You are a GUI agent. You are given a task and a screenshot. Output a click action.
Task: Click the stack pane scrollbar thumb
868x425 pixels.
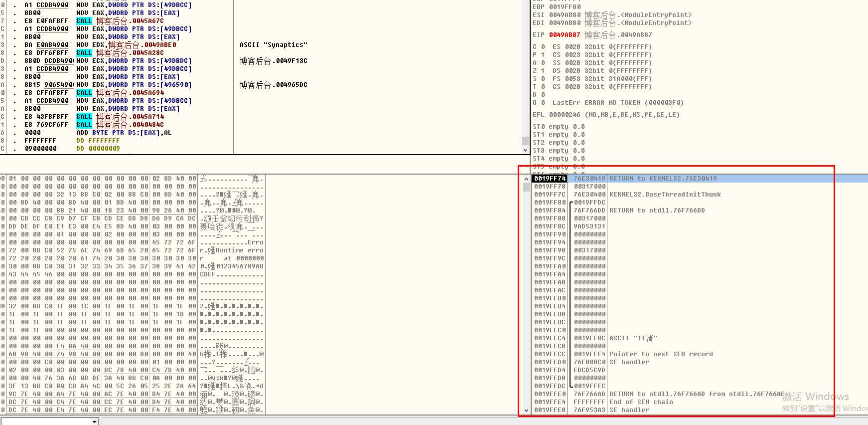[526, 187]
